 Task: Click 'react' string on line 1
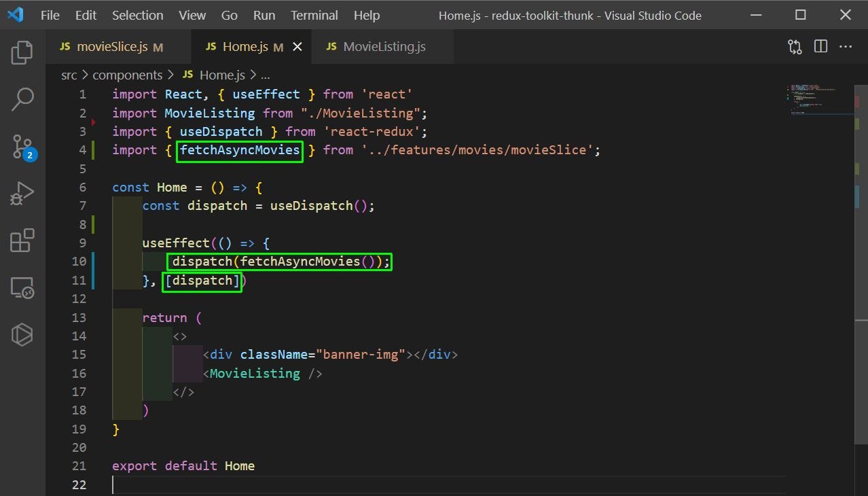click(x=387, y=94)
